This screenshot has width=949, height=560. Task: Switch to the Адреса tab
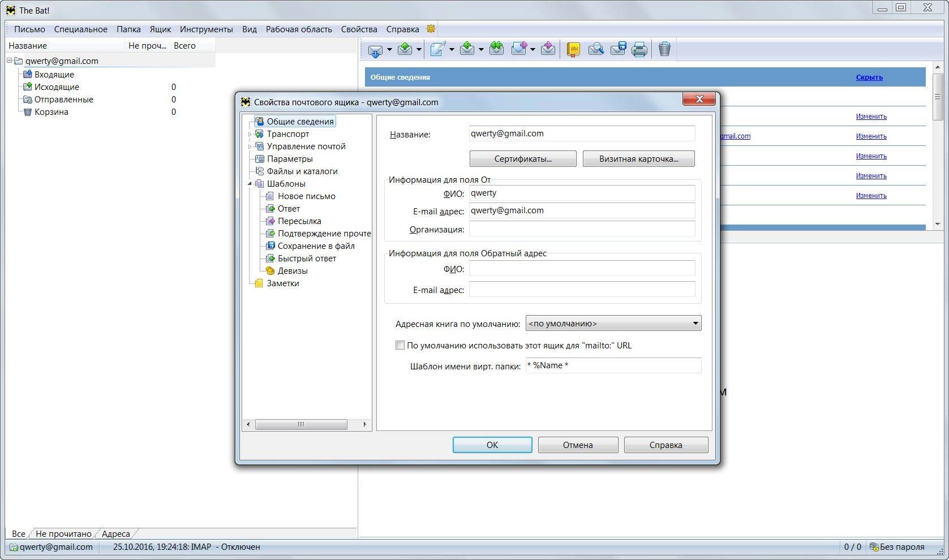[x=115, y=533]
